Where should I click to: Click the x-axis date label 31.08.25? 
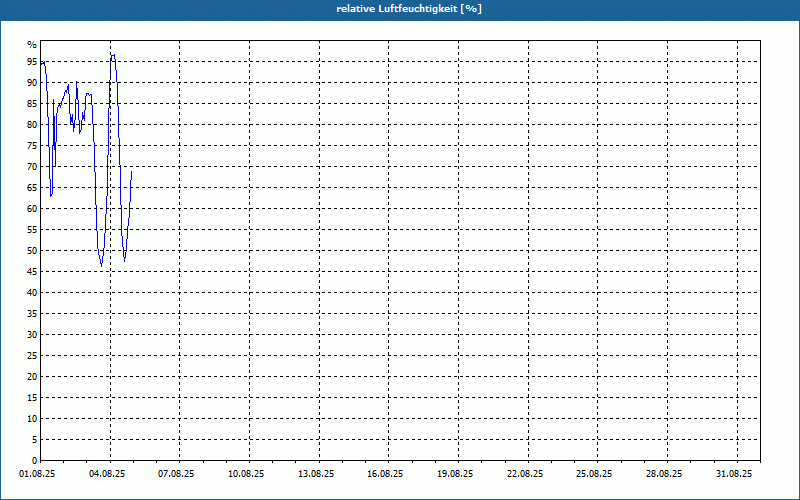(734, 474)
